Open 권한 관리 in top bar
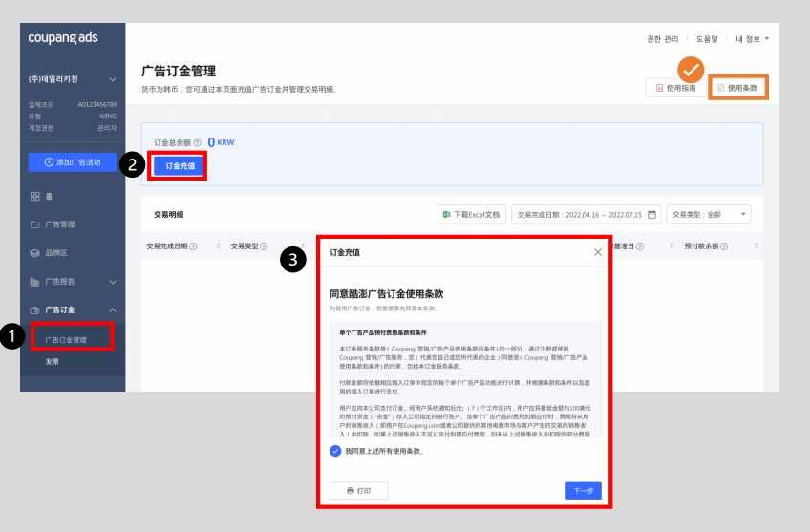The image size is (810, 532). coord(662,39)
